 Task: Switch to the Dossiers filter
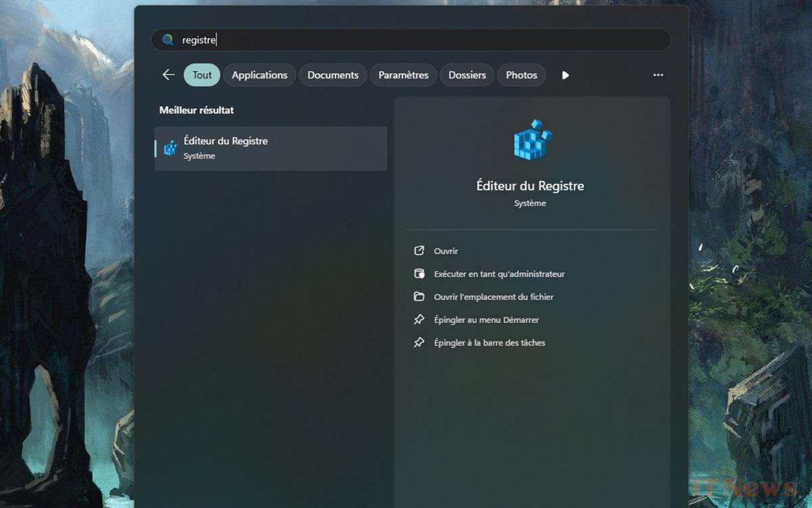click(x=467, y=75)
